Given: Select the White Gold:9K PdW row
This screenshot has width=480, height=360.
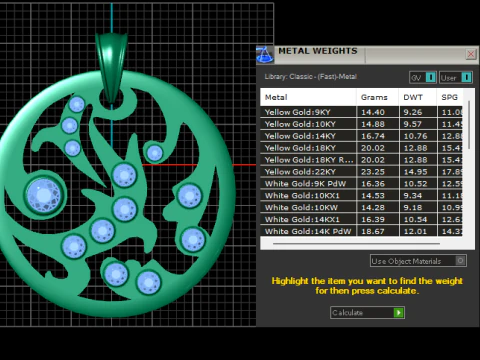Looking at the screenshot, I should coord(361,184).
